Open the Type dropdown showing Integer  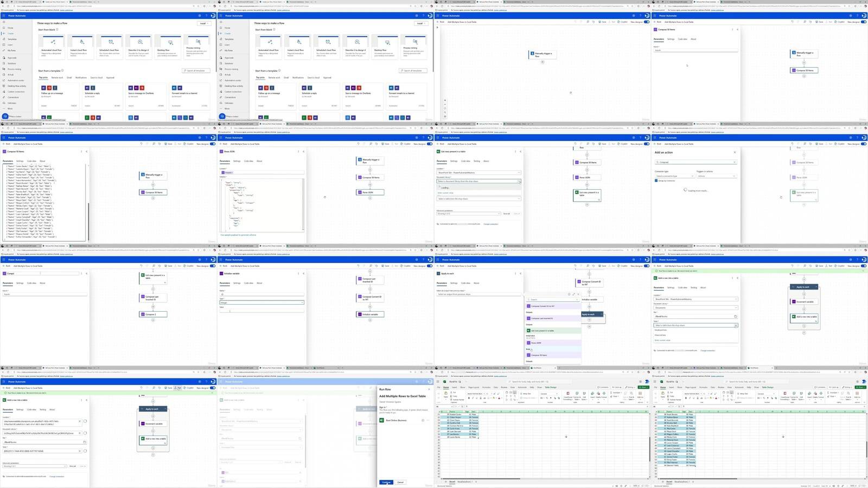(261, 303)
